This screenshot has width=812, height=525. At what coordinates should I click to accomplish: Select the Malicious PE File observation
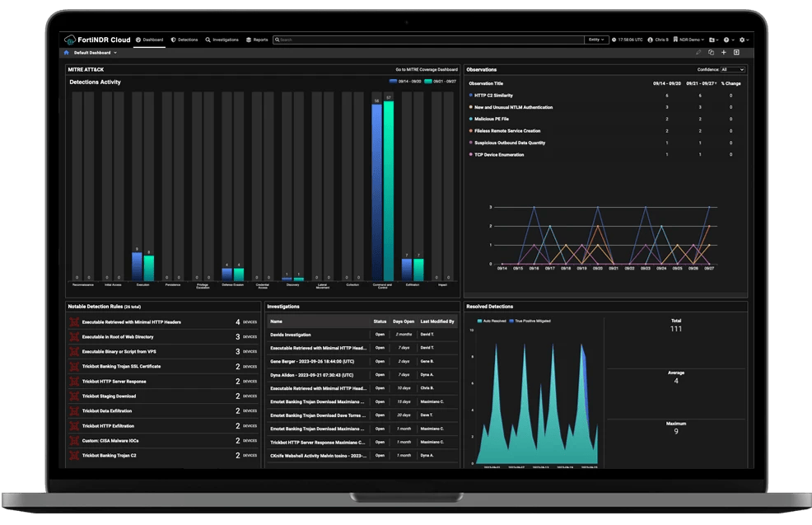tap(492, 120)
